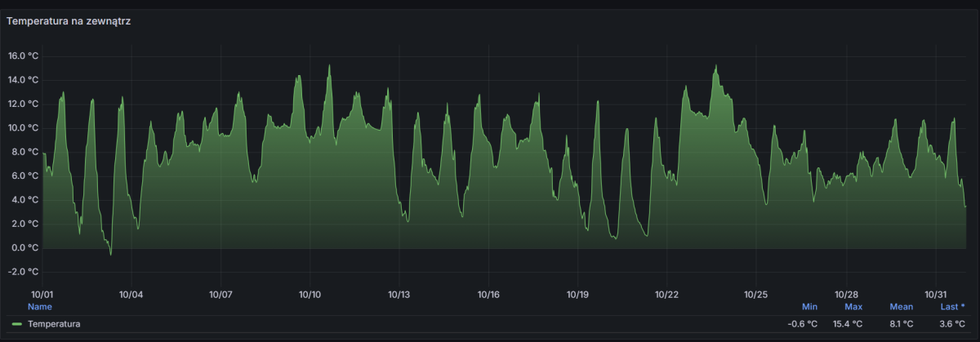Sort legend by the Name column header
980x342 pixels.
39,307
